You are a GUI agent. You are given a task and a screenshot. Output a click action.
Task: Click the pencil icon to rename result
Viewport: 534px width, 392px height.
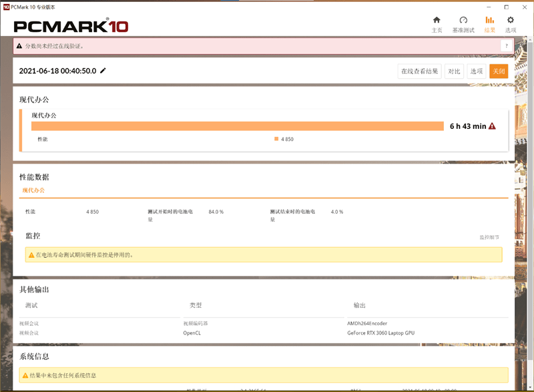103,71
